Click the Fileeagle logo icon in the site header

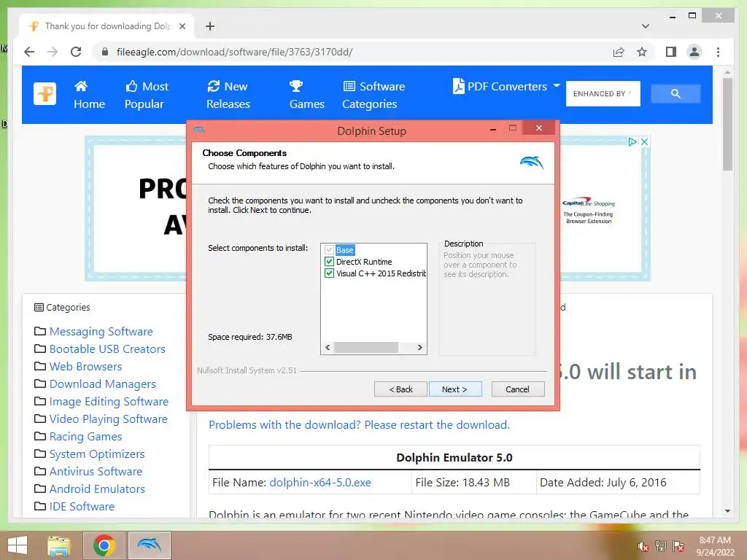tap(44, 93)
